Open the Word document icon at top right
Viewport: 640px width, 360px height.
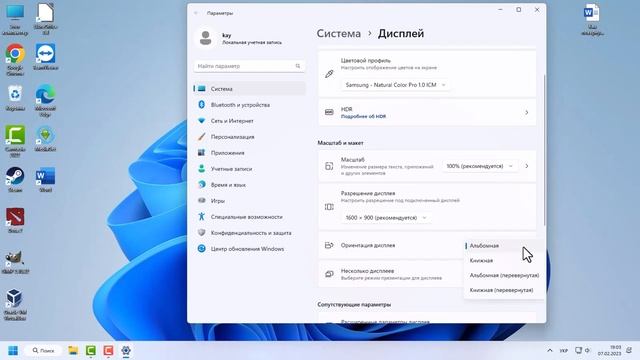pyautogui.click(x=592, y=19)
